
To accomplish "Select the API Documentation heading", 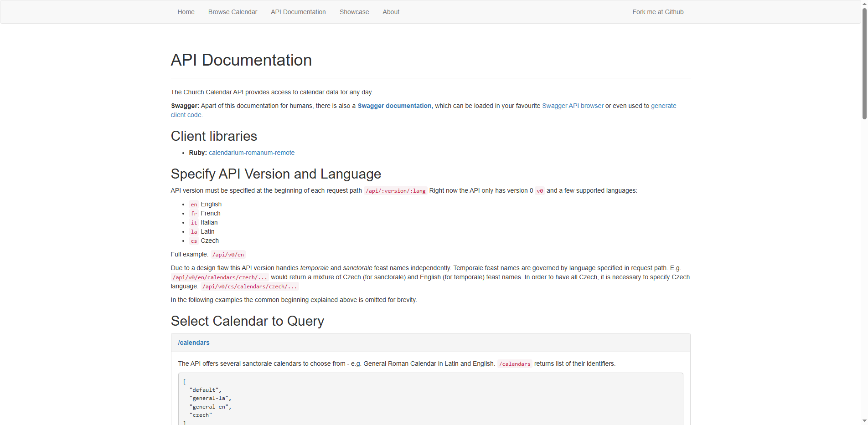I will click(241, 60).
